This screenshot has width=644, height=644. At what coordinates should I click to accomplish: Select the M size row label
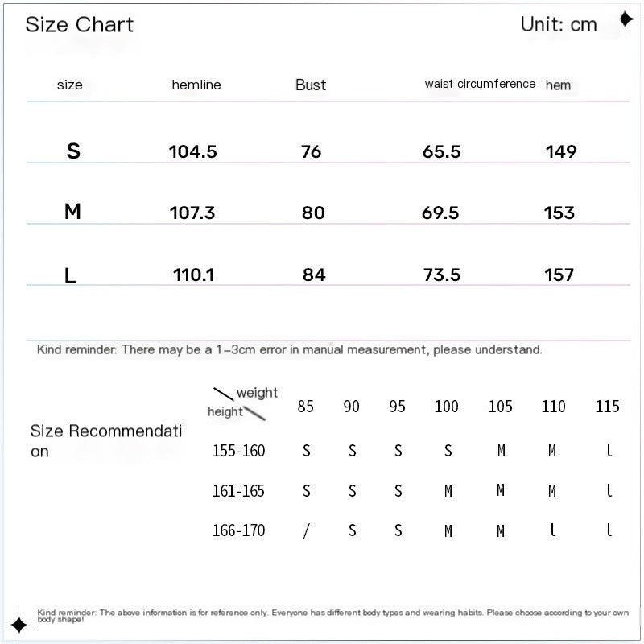point(72,212)
